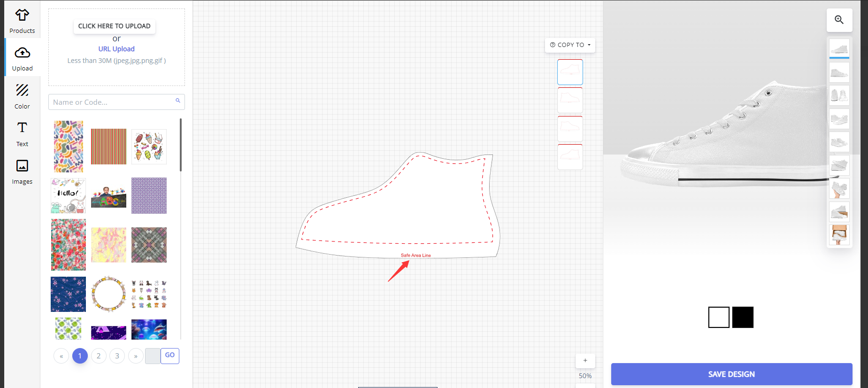Click the Name or Code search field

113,102
